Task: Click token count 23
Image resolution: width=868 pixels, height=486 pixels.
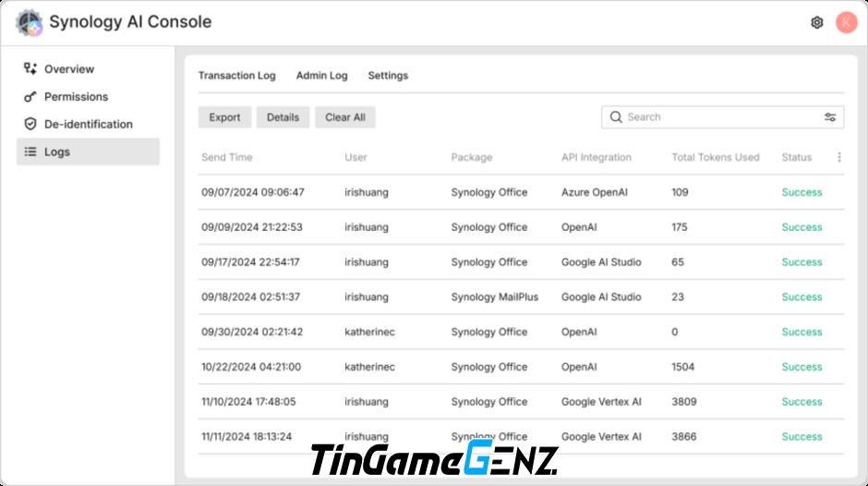Action: pyautogui.click(x=678, y=297)
